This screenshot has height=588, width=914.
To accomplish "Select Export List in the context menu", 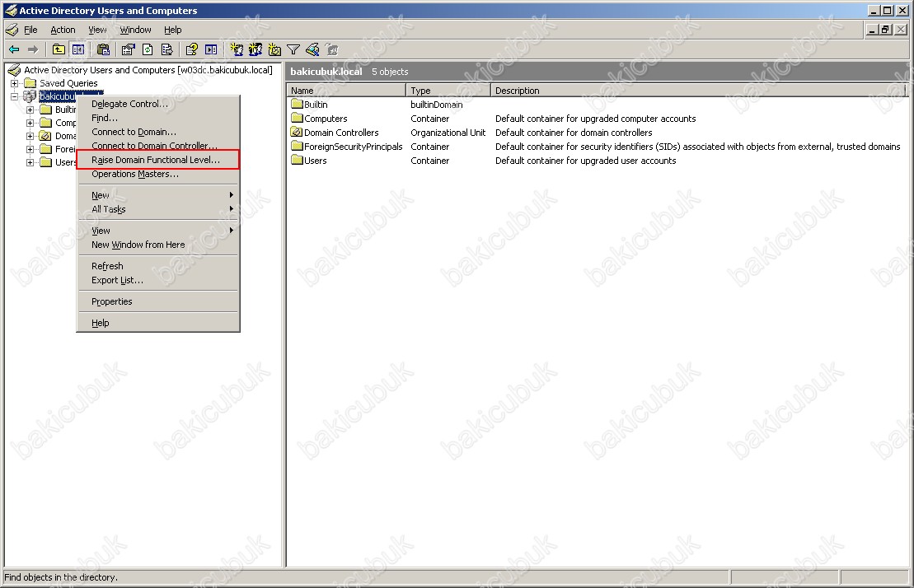I will coord(158,280).
